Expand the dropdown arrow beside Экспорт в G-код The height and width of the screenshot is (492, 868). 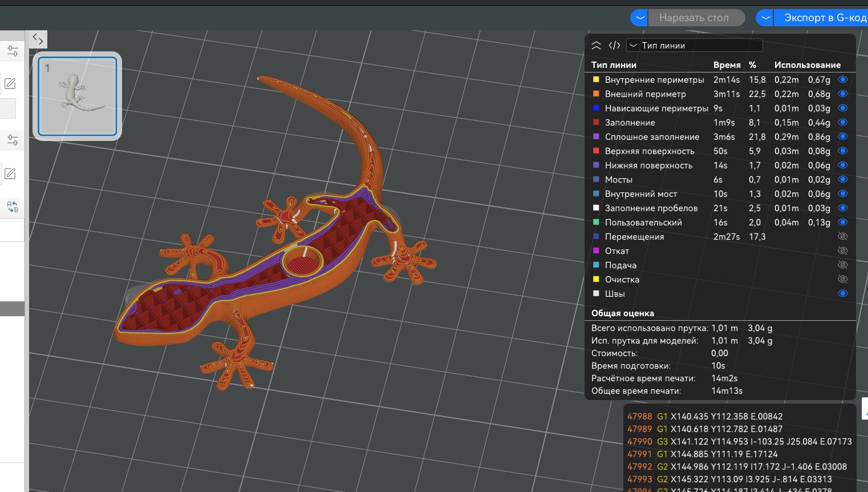point(765,18)
